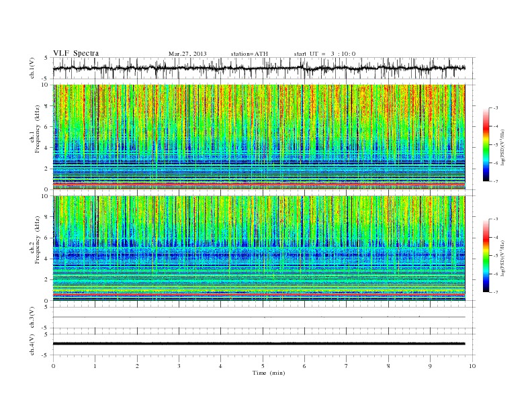Click the "3" tick on the time axis

pyautogui.click(x=179, y=366)
